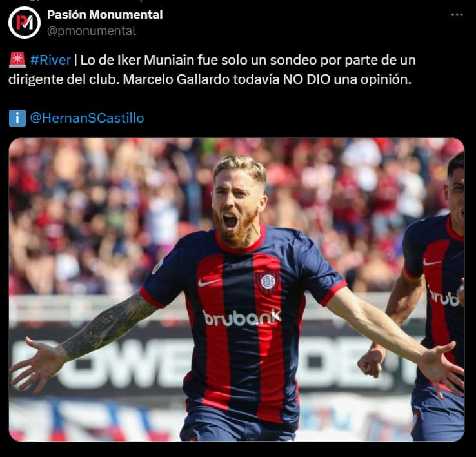Click the Pasión Monumental display name
Image resolution: width=476 pixels, height=457 pixels.
click(x=104, y=15)
